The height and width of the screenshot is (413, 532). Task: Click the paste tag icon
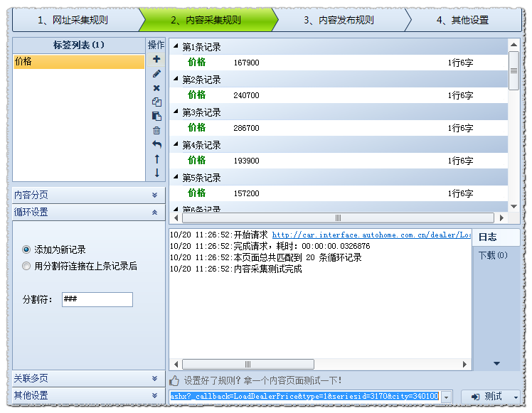pos(156,117)
